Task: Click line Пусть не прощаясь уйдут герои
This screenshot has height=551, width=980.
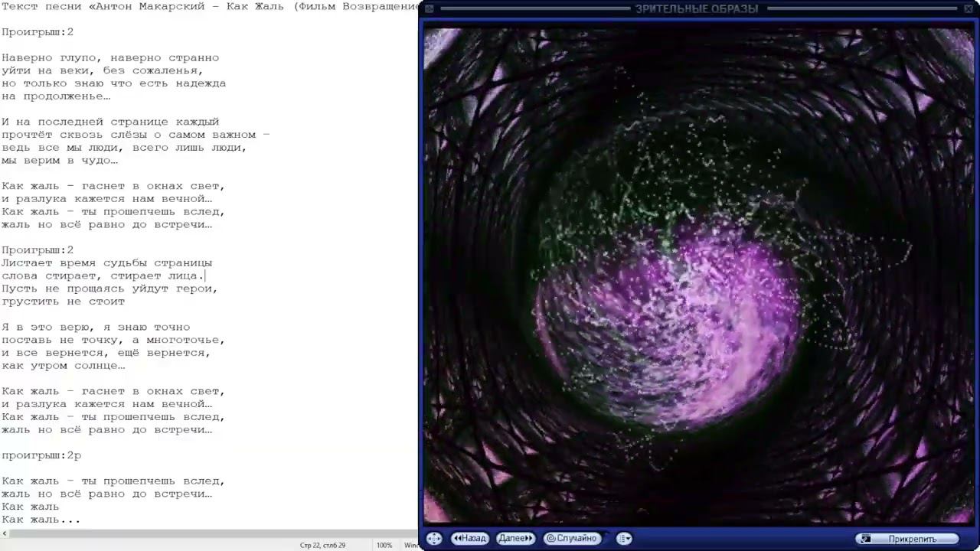Action: 109,289
